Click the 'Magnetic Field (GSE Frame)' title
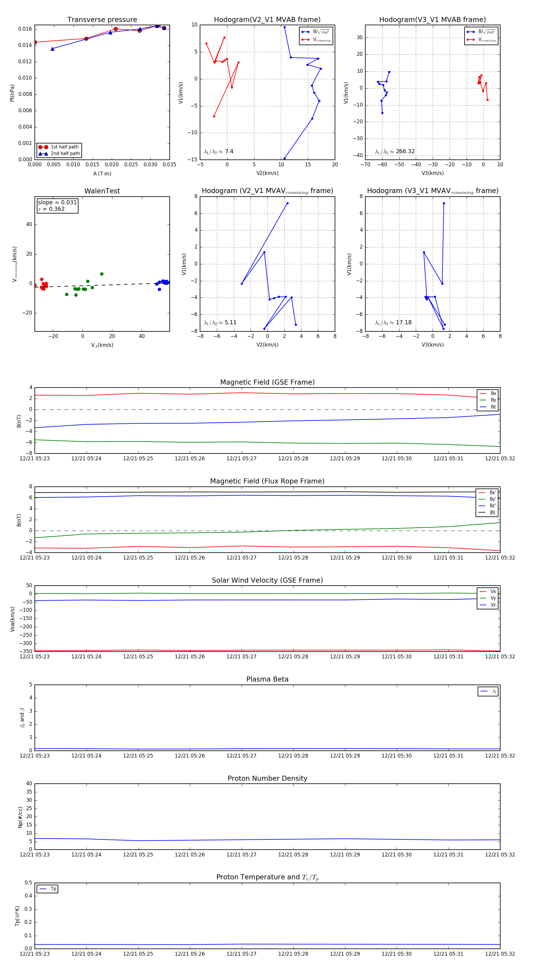This screenshot has width=535, height=980. pyautogui.click(x=267, y=382)
